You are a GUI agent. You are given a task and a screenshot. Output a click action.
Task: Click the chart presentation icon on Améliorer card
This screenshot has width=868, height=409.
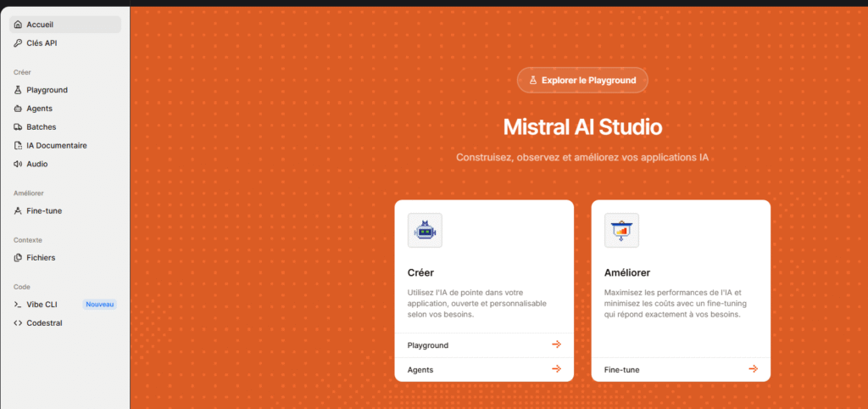point(621,231)
